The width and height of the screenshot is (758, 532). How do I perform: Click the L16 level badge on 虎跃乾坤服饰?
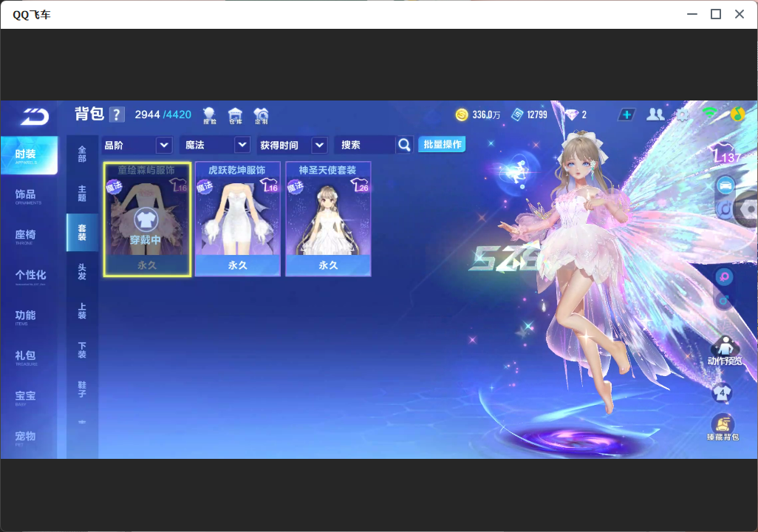269,185
